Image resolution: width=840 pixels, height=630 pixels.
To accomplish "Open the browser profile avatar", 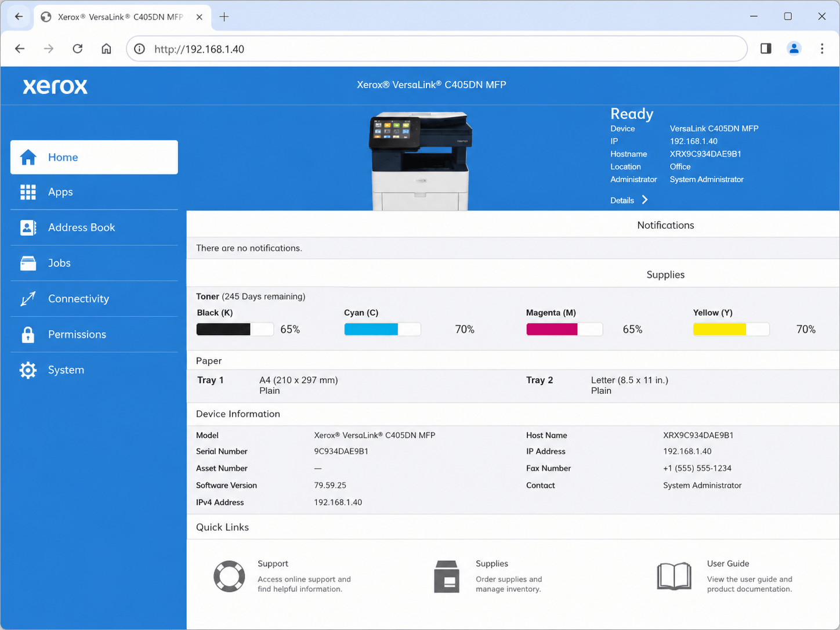I will (x=794, y=49).
